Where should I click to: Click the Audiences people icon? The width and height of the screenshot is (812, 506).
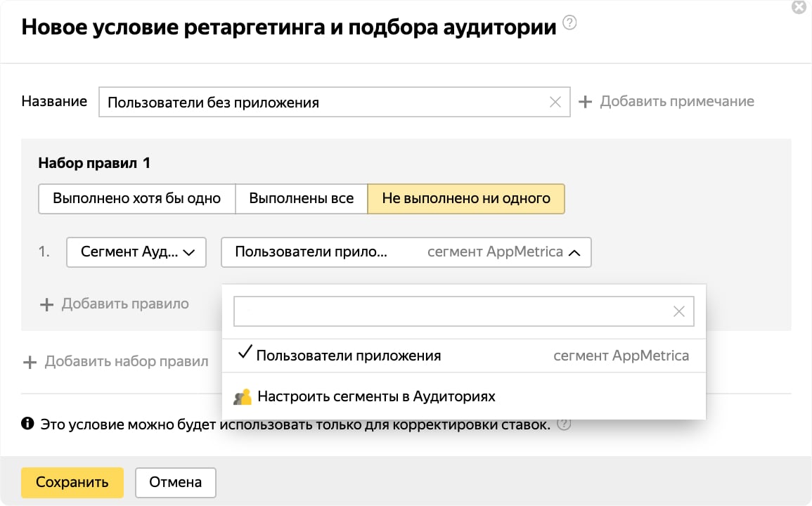243,396
